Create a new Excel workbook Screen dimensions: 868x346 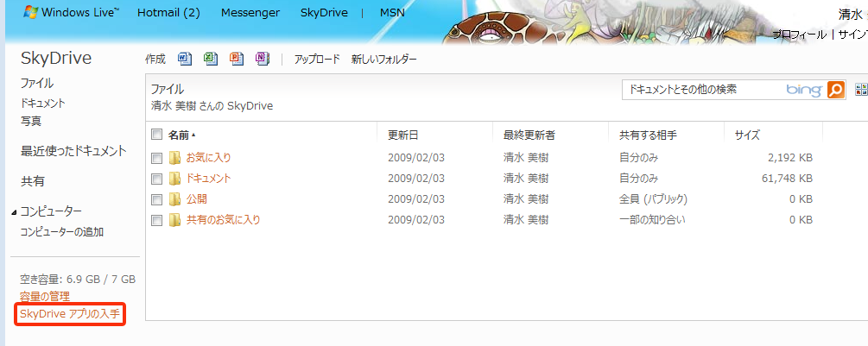coord(211,58)
